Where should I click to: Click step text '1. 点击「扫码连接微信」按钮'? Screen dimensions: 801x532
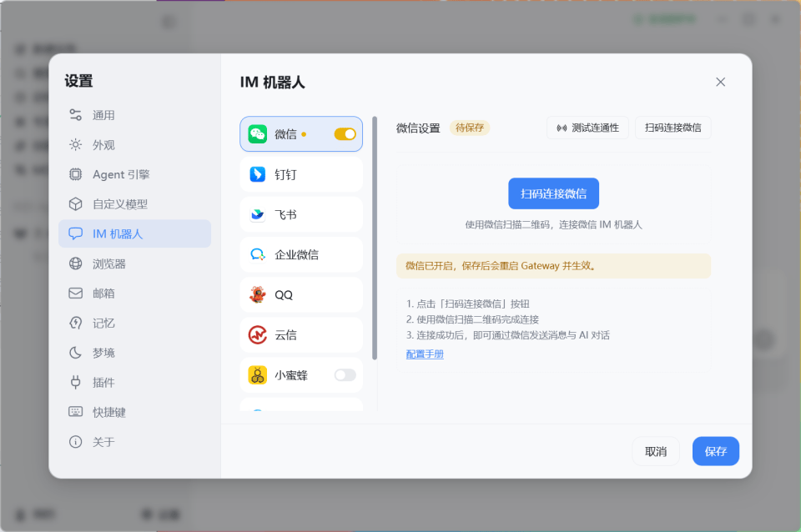pyautogui.click(x=467, y=304)
